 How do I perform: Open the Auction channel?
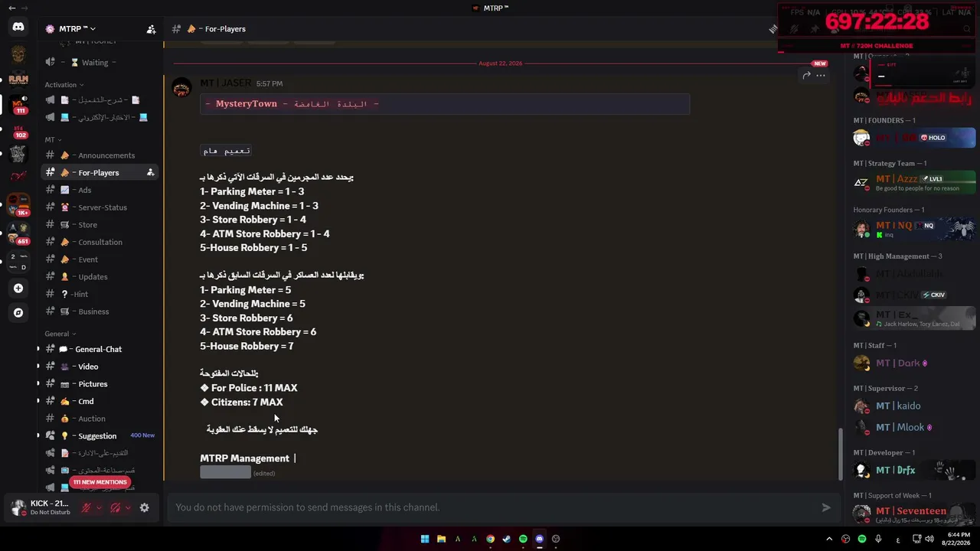point(100,419)
